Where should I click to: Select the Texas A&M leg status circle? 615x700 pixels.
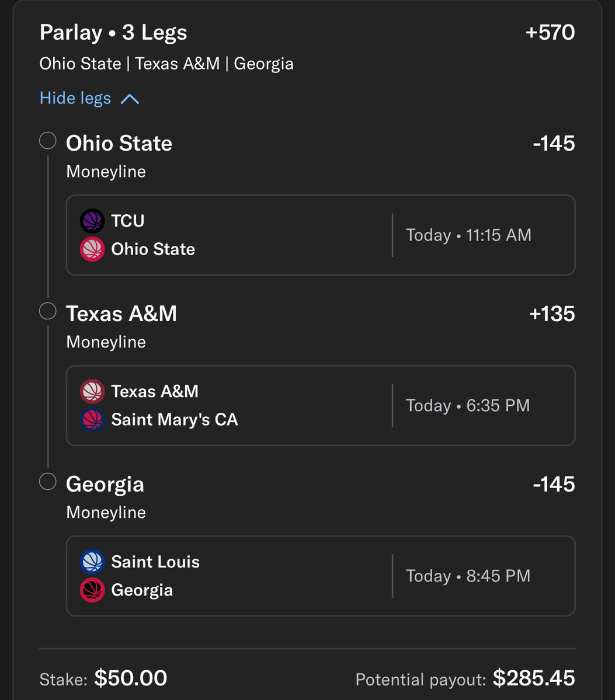click(x=47, y=311)
